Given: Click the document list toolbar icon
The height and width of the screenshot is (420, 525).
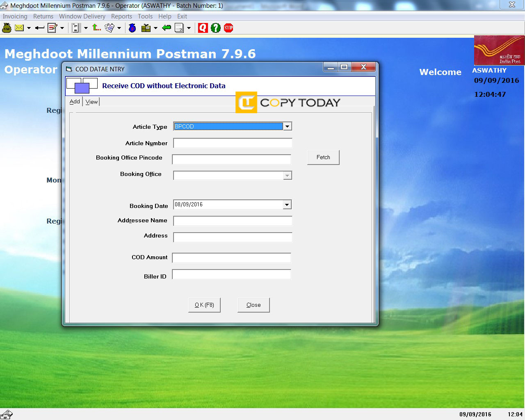Looking at the screenshot, I should [75, 28].
